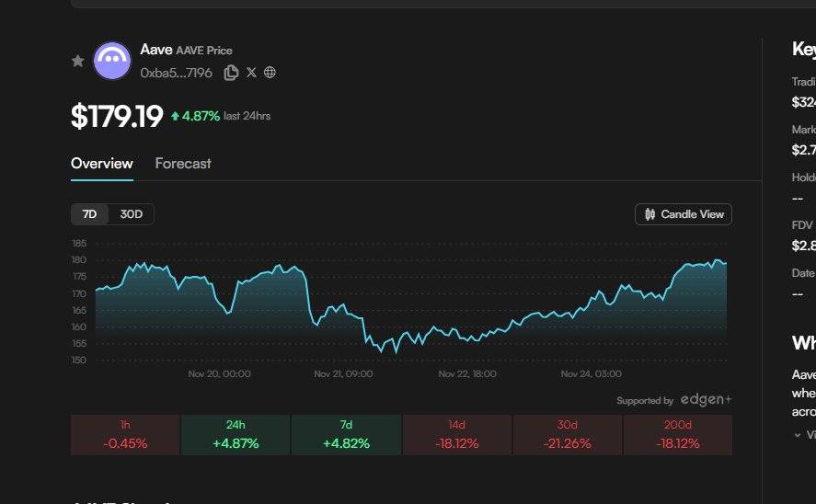Click the green up-arrow price change indicator
Screen dimensions: 816x504
[175, 116]
